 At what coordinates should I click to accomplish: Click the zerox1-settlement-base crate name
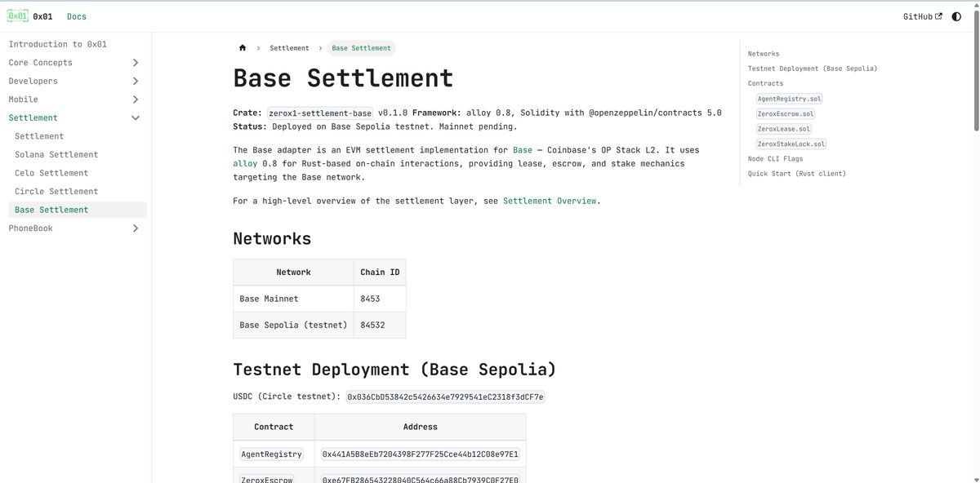320,113
